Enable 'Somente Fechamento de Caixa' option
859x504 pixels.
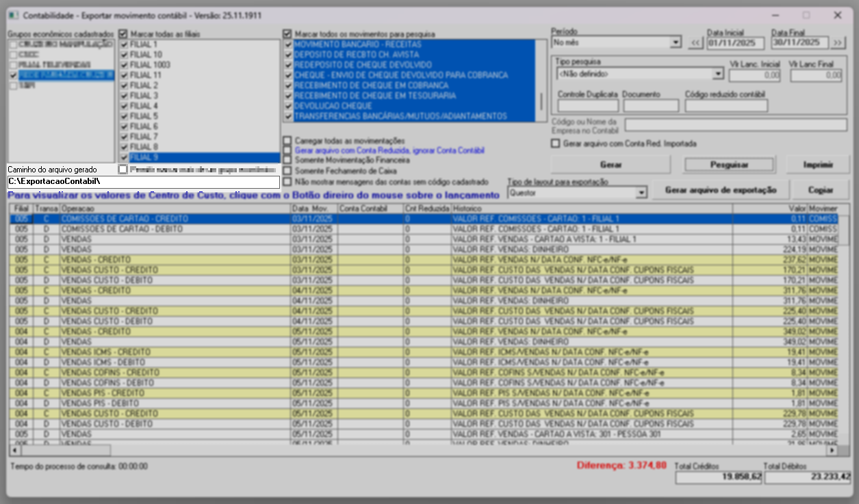click(x=287, y=170)
